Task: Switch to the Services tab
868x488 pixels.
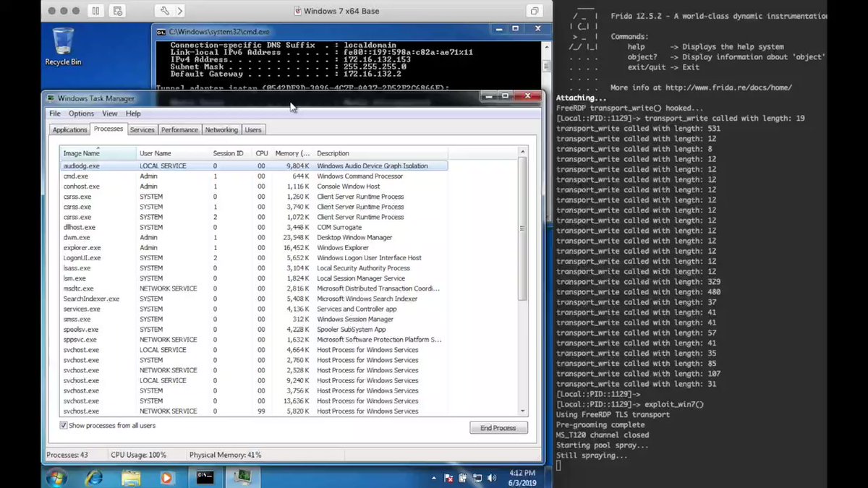Action: point(142,129)
